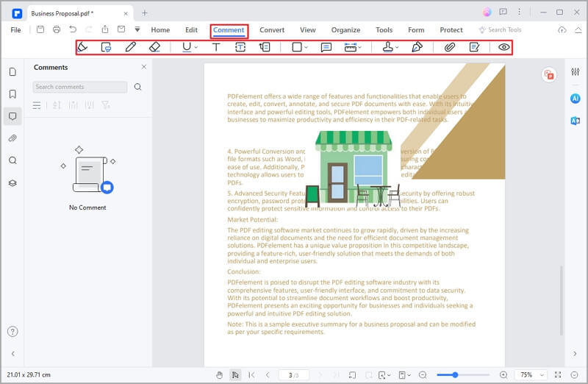Add an attachment with paperclip tool
The height and width of the screenshot is (384, 588).
pos(450,47)
